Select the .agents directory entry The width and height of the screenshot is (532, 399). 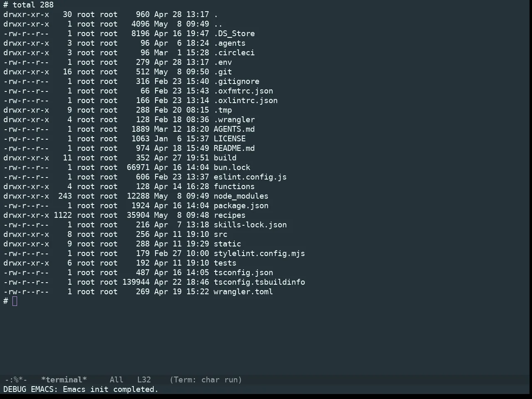pyautogui.click(x=229, y=43)
